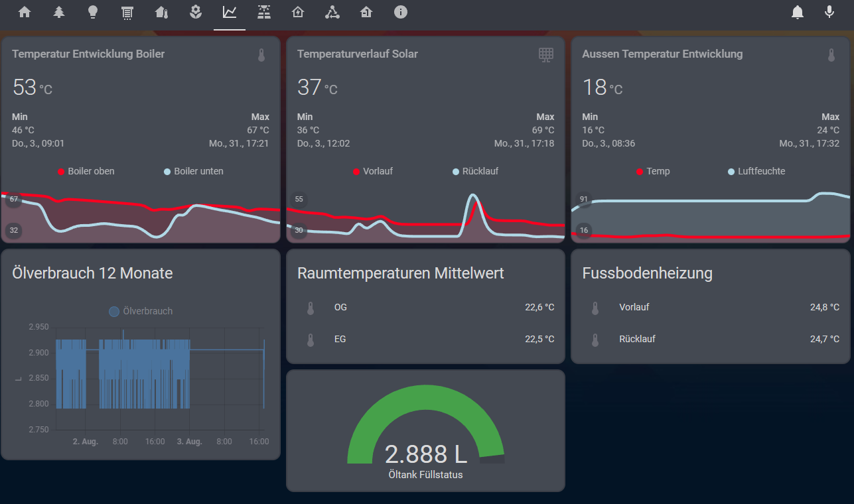Click thermometer icon beside EG
The image size is (854, 504).
310,340
